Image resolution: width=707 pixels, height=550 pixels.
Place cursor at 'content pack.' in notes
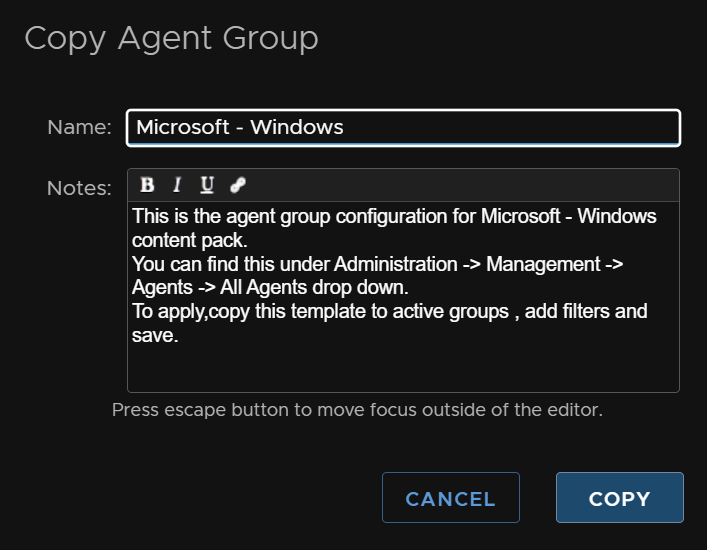point(190,240)
